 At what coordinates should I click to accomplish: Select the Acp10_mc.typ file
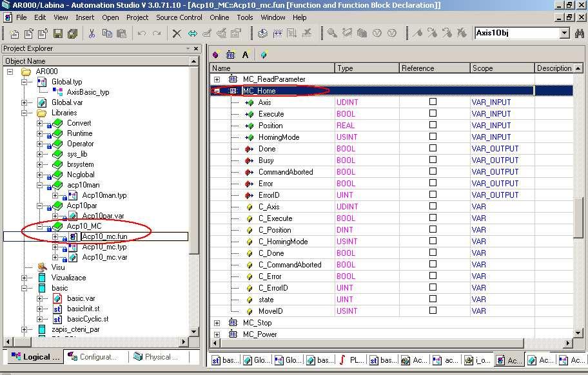pyautogui.click(x=104, y=247)
